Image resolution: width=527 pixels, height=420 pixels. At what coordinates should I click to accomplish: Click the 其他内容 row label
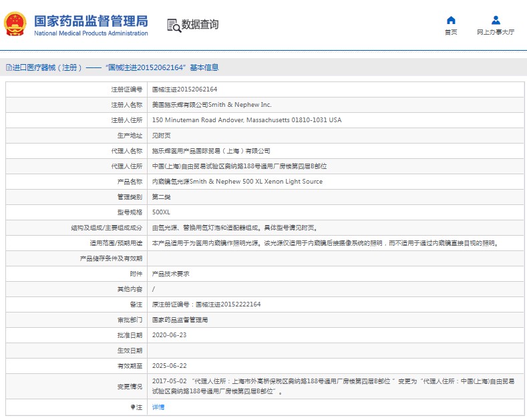pyautogui.click(x=130, y=289)
